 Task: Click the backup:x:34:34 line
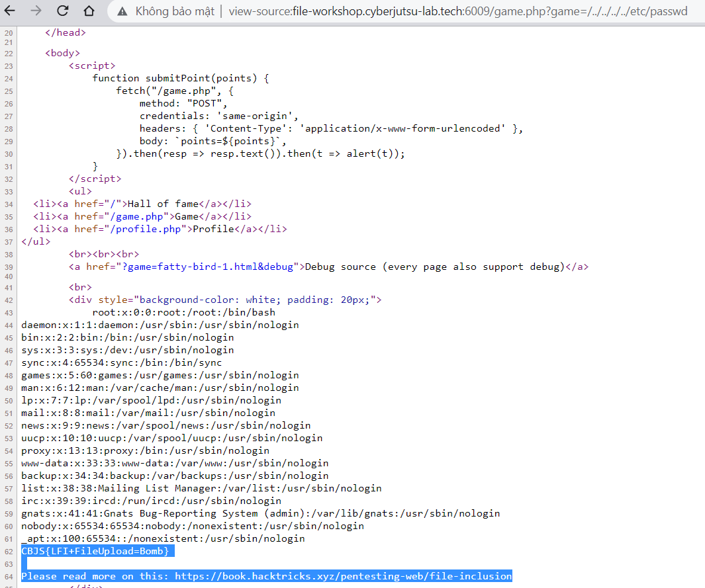coord(175,476)
